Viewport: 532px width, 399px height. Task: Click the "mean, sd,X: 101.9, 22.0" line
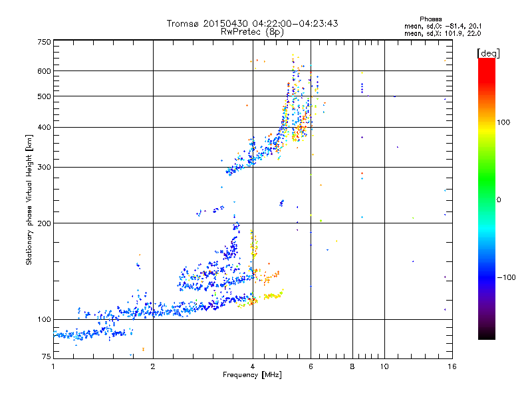click(442, 34)
